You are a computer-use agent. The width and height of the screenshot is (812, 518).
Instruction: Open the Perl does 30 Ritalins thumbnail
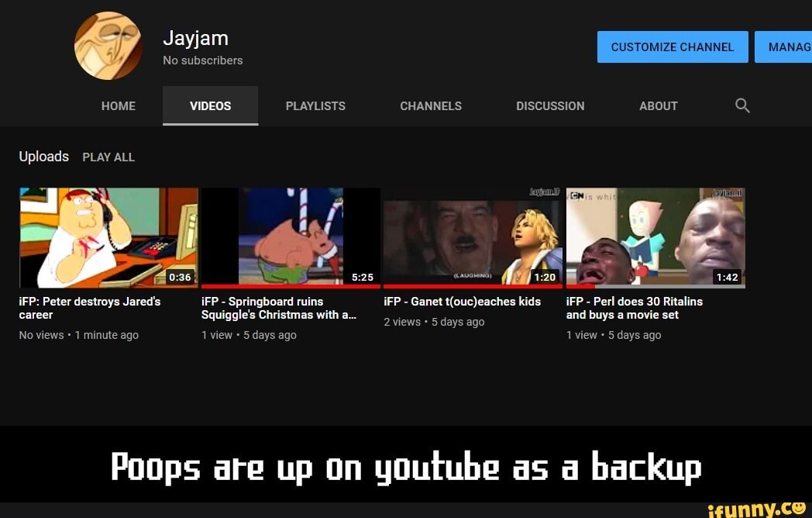(x=655, y=237)
